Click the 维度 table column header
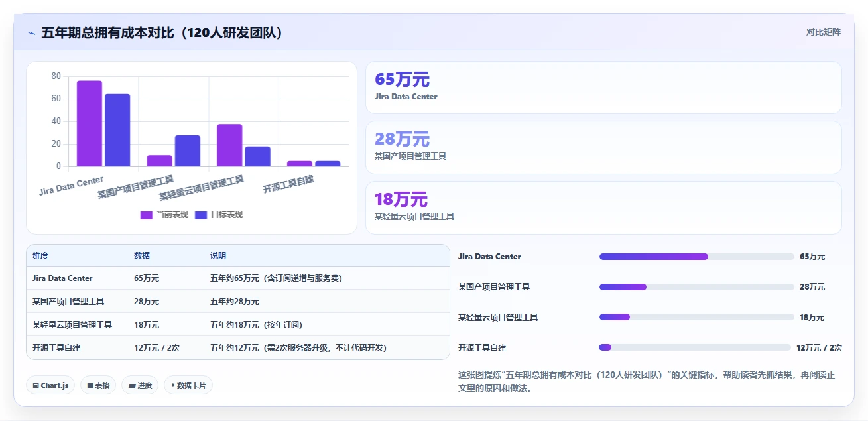Viewport: 868px width, 421px height. coord(40,256)
